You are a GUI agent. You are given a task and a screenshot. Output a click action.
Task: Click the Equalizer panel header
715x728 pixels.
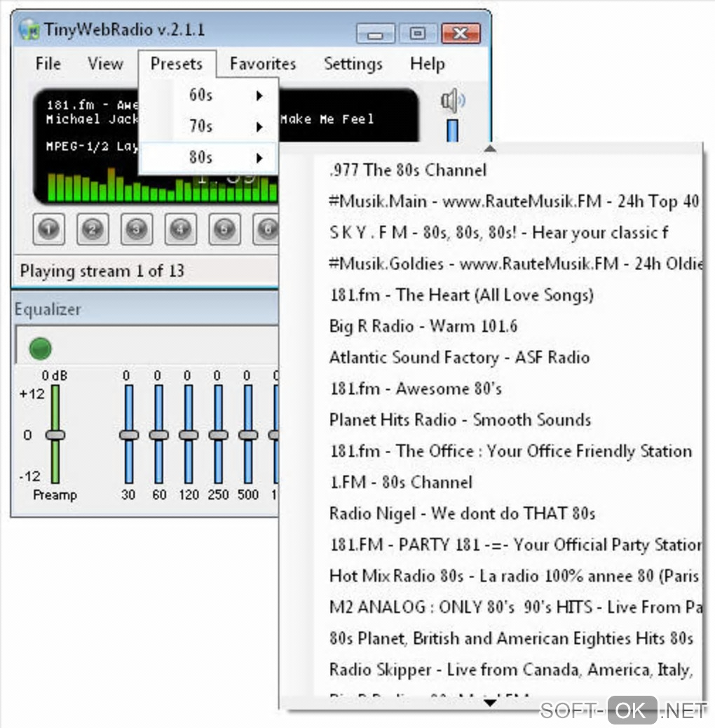click(145, 309)
